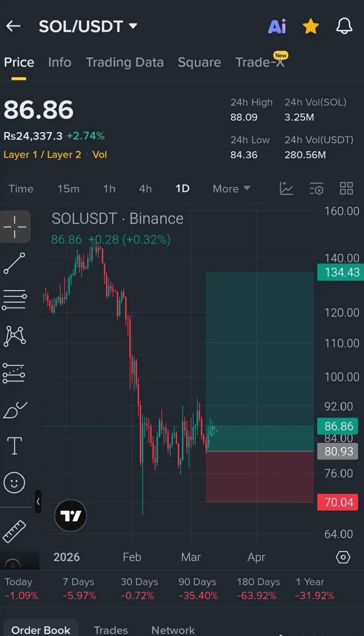Select the XABCD pattern tool
The image size is (364, 636).
[x=15, y=337]
